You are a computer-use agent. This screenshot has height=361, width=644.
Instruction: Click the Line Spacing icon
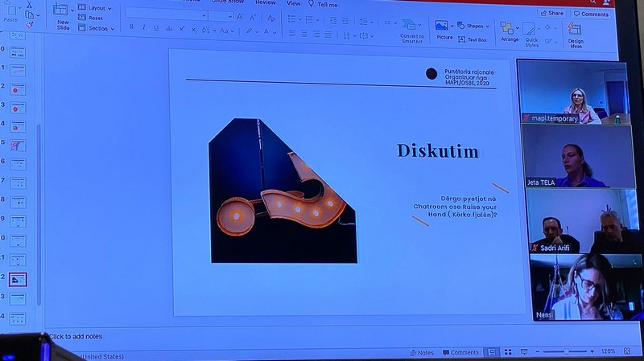tap(364, 21)
